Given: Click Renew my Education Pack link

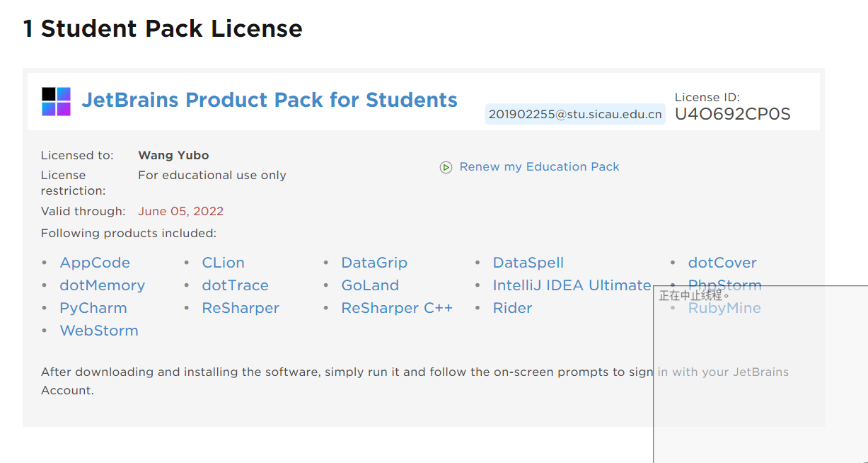Looking at the screenshot, I should [x=539, y=166].
